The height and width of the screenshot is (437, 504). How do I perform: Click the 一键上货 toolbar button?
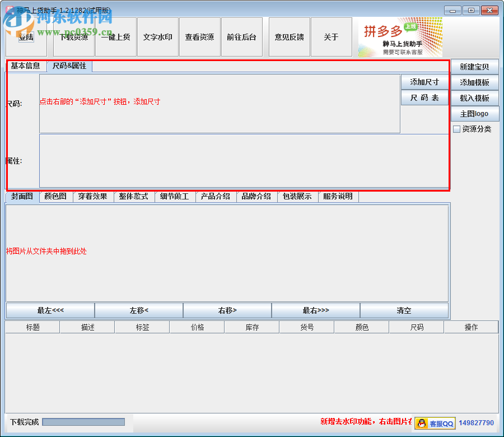pyautogui.click(x=116, y=37)
